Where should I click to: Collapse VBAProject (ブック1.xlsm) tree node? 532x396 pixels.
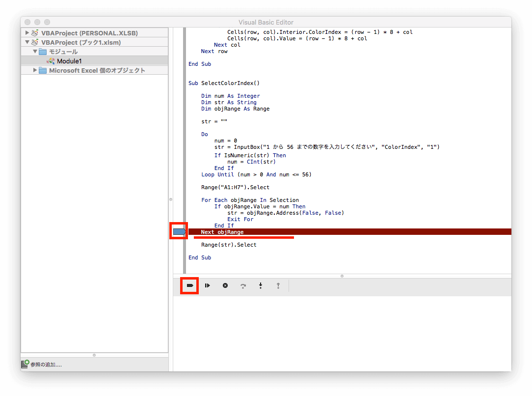coord(27,42)
